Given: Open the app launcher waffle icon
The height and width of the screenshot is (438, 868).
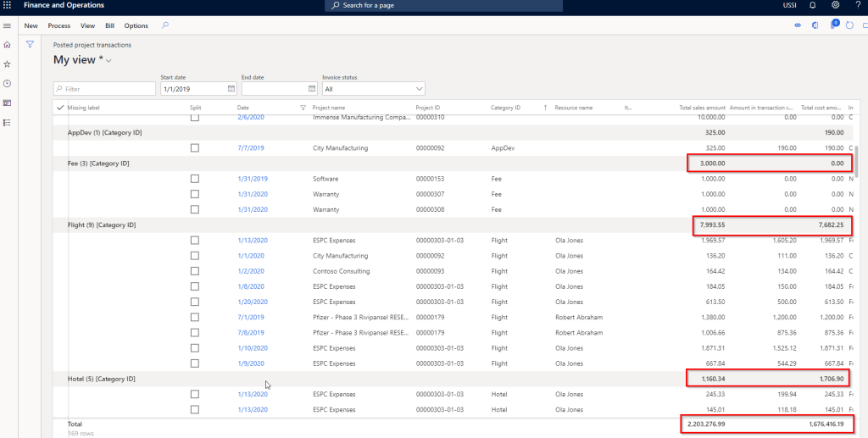Looking at the screenshot, I should pos(8,6).
